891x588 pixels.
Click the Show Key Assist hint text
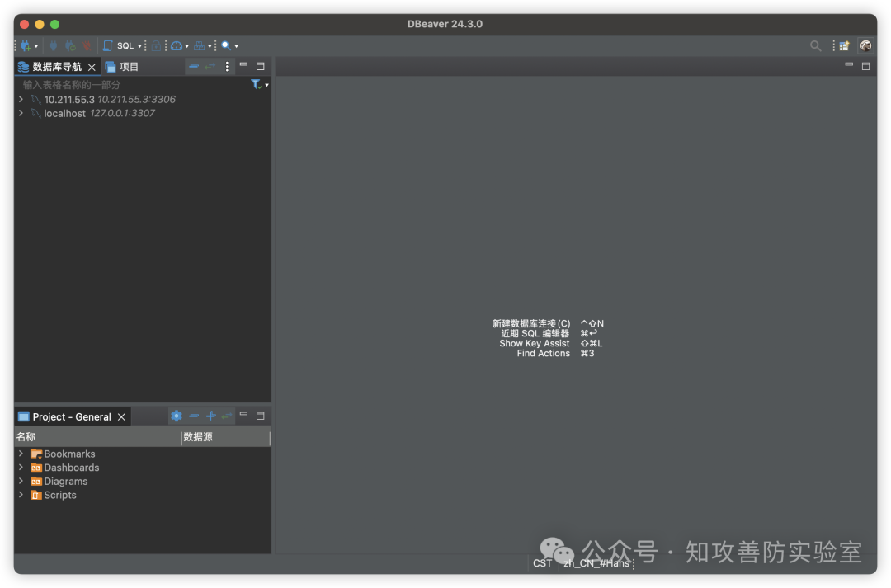(534, 343)
